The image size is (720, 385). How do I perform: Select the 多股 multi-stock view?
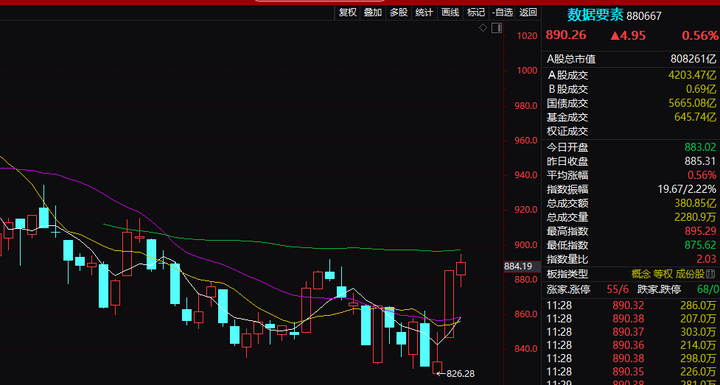click(x=399, y=12)
